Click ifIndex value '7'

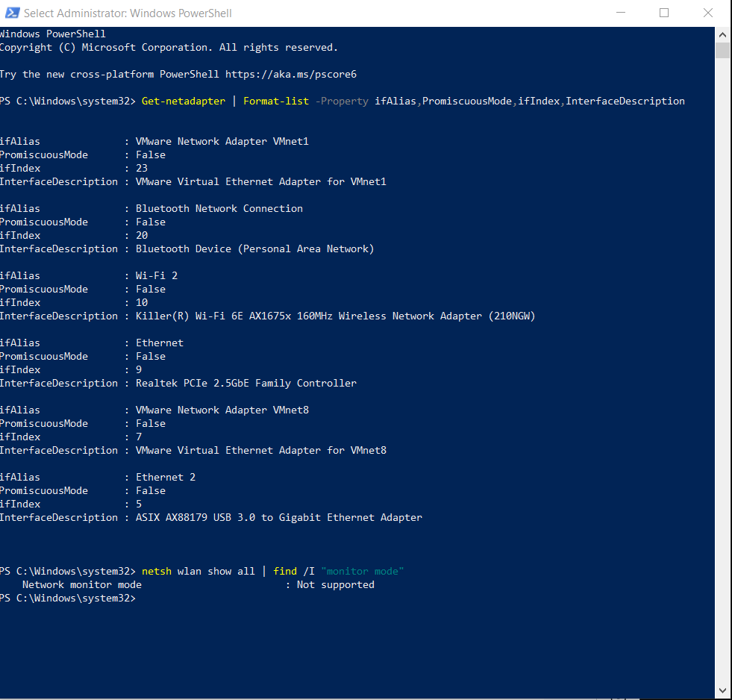[x=139, y=437]
